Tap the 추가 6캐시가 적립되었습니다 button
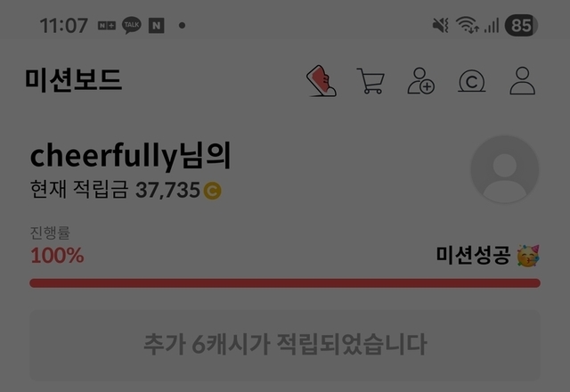The image size is (570, 392). click(285, 345)
